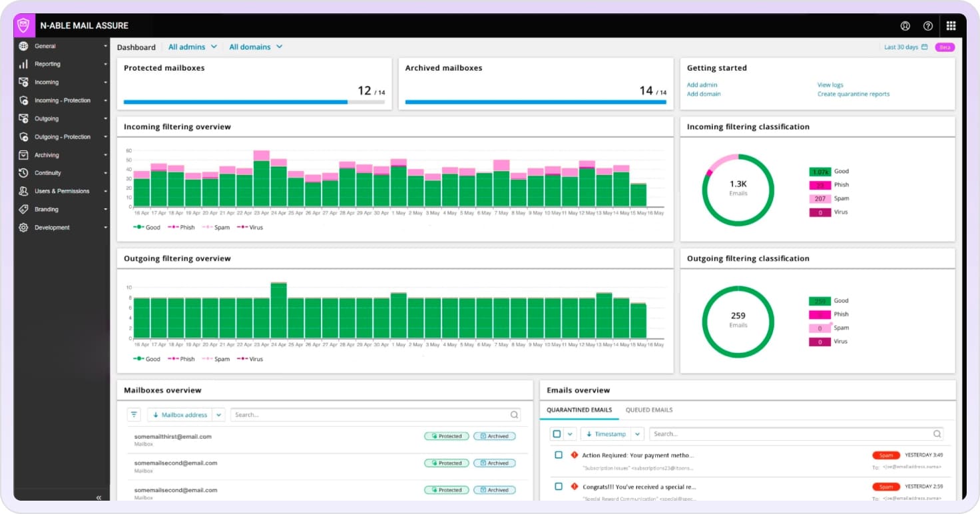The height and width of the screenshot is (514, 980).
Task: Switch to Quarantined Emails tab
Action: click(579, 410)
